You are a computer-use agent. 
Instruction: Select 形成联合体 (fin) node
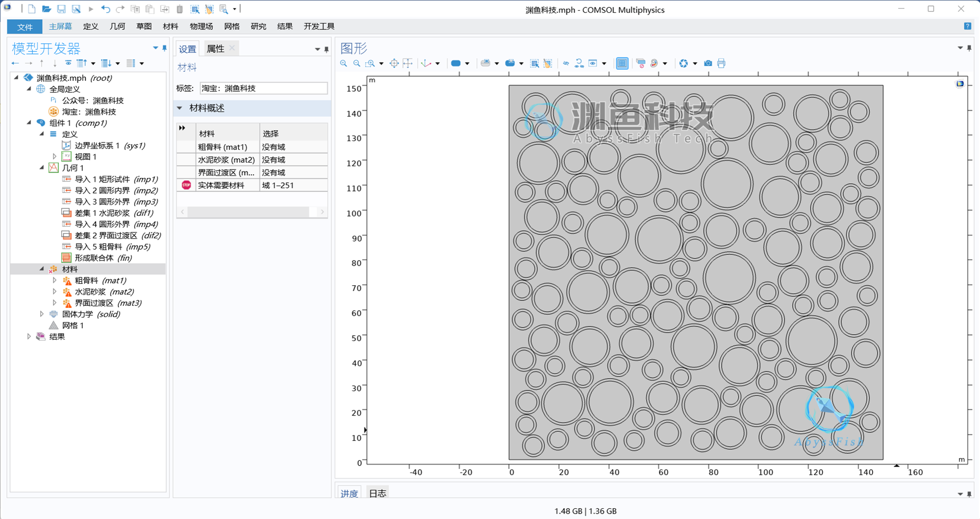103,258
